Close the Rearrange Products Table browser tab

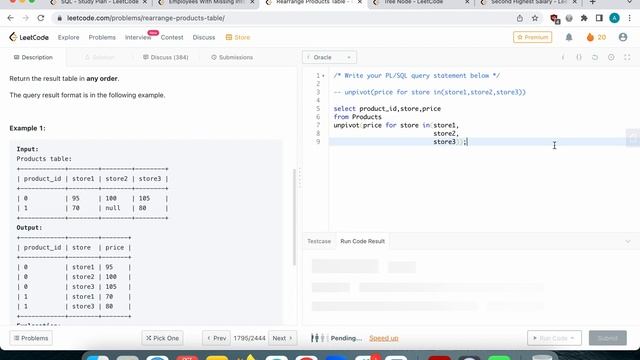pos(360,2)
